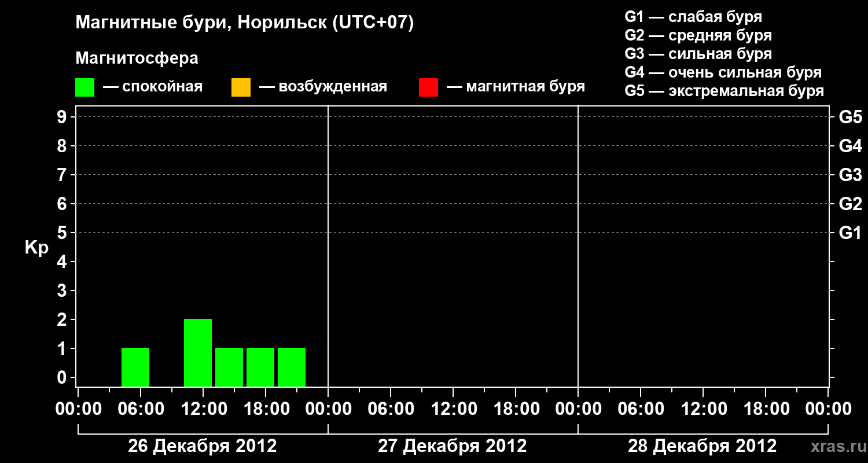Image resolution: width=868 pixels, height=463 pixels.
Task: Click the 'G4' right-axis label
Action: pyautogui.click(x=851, y=146)
